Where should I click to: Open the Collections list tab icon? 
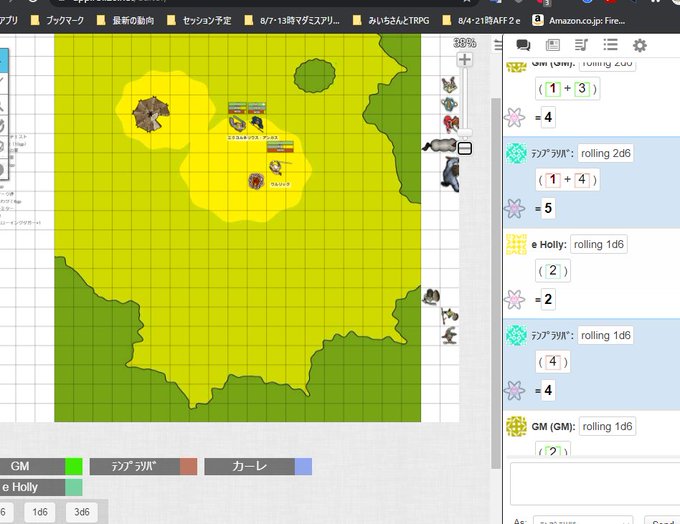pos(610,45)
